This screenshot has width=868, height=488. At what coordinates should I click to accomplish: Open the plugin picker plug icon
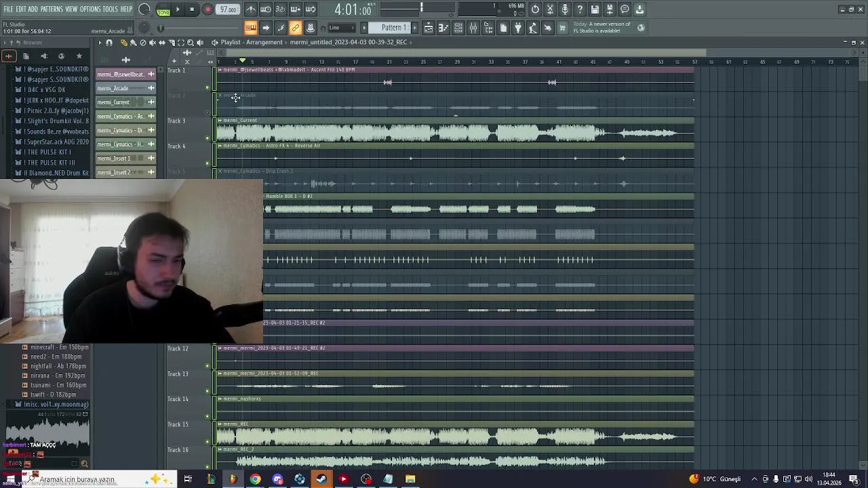click(518, 28)
